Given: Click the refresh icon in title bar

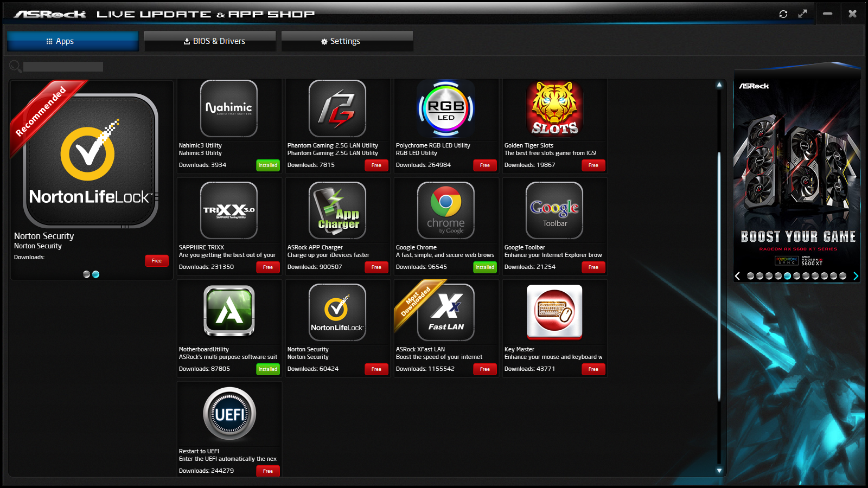Looking at the screenshot, I should pos(783,14).
